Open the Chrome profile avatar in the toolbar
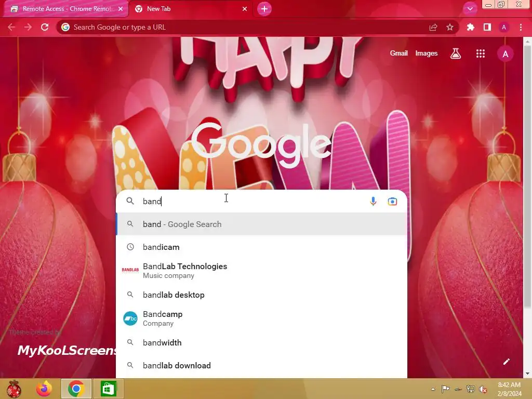 (504, 27)
